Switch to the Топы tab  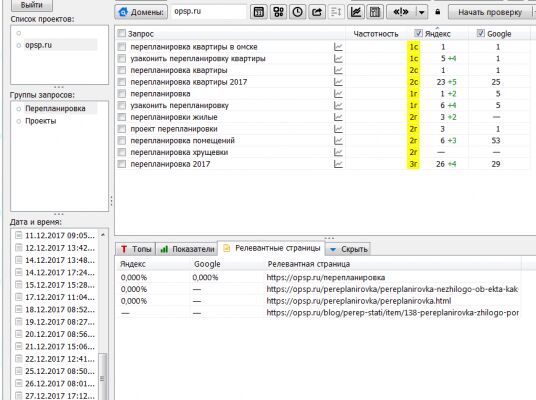(x=136, y=249)
